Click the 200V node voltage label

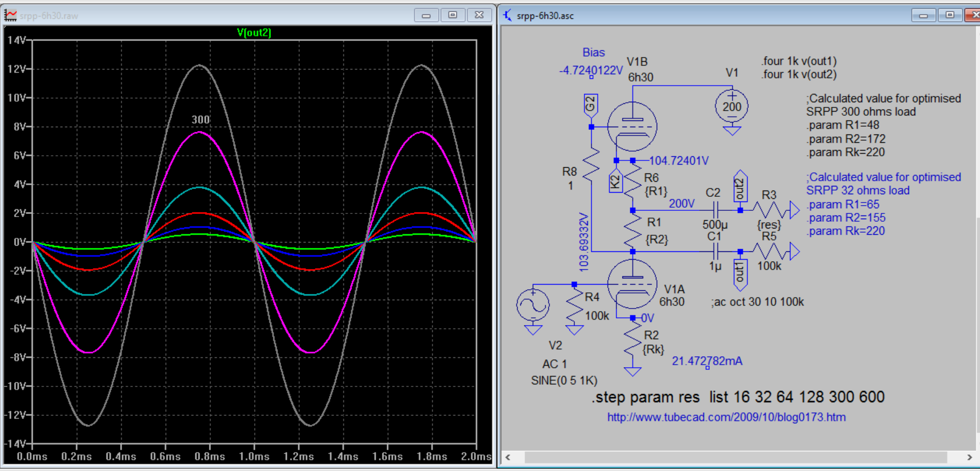pyautogui.click(x=682, y=204)
